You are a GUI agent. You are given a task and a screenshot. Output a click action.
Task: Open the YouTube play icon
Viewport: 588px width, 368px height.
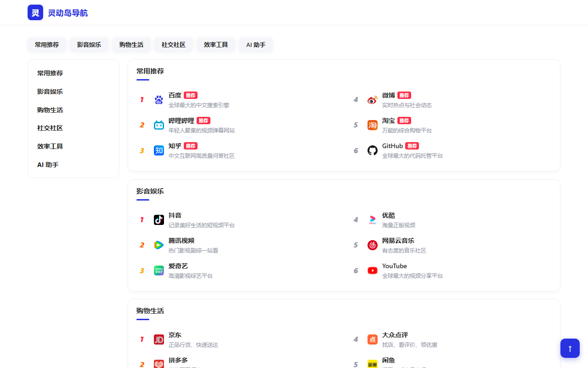coord(373,270)
